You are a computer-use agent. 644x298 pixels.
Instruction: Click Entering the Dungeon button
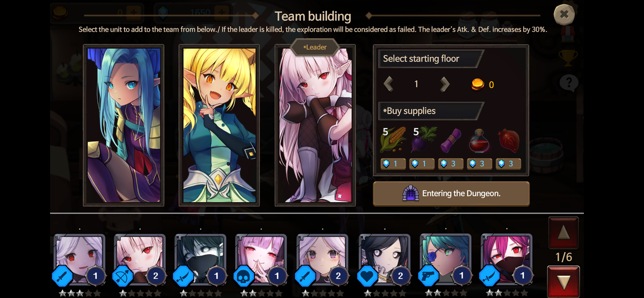[451, 194]
